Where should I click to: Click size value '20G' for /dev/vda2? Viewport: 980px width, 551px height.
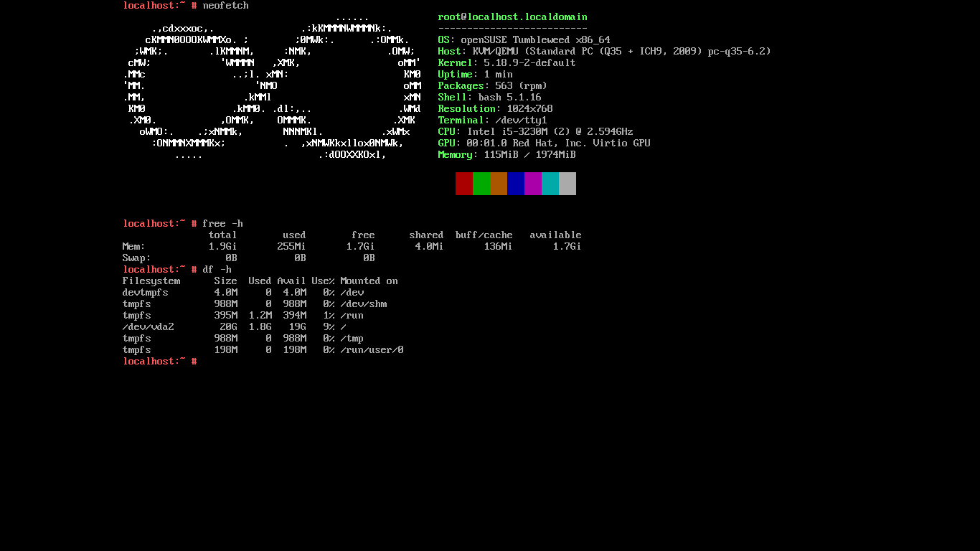point(229,327)
